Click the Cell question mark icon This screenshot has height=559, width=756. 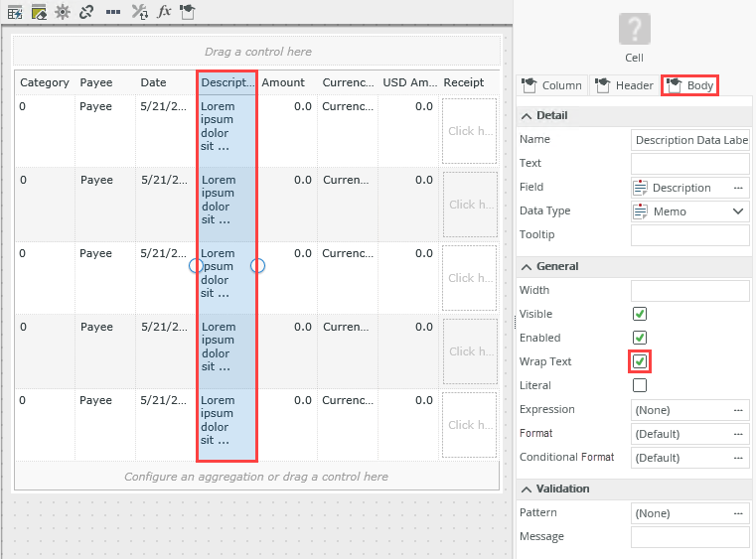(x=634, y=28)
